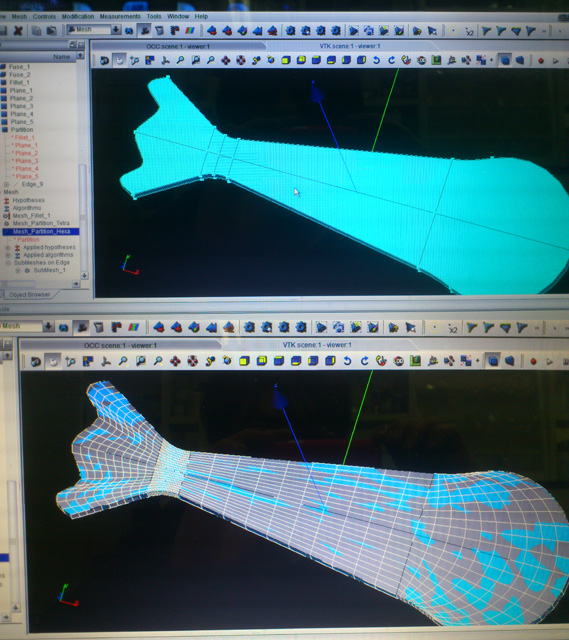This screenshot has height=640, width=569.
Task: Click Object Browser scroll down arrow
Action: coord(84,276)
